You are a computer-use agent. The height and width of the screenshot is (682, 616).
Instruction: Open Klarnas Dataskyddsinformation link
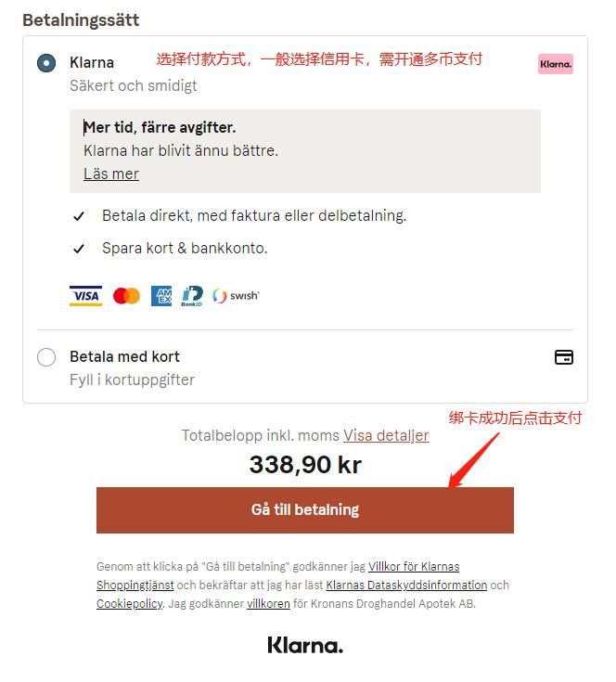406,585
